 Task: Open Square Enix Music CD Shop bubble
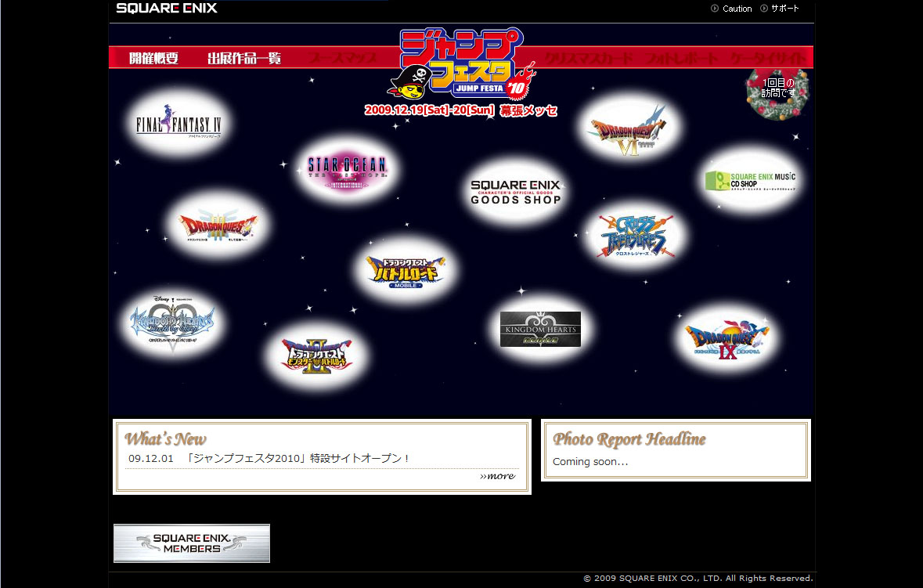click(751, 179)
